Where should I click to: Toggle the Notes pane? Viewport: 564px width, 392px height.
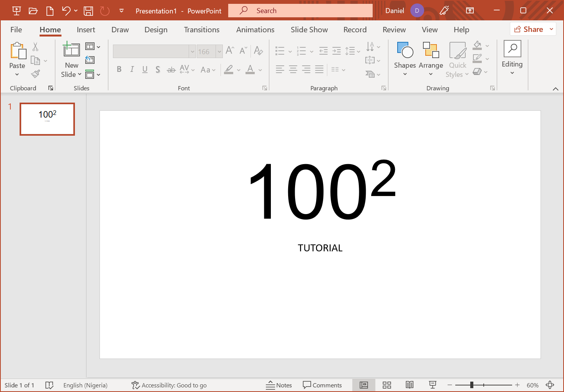[x=279, y=385]
